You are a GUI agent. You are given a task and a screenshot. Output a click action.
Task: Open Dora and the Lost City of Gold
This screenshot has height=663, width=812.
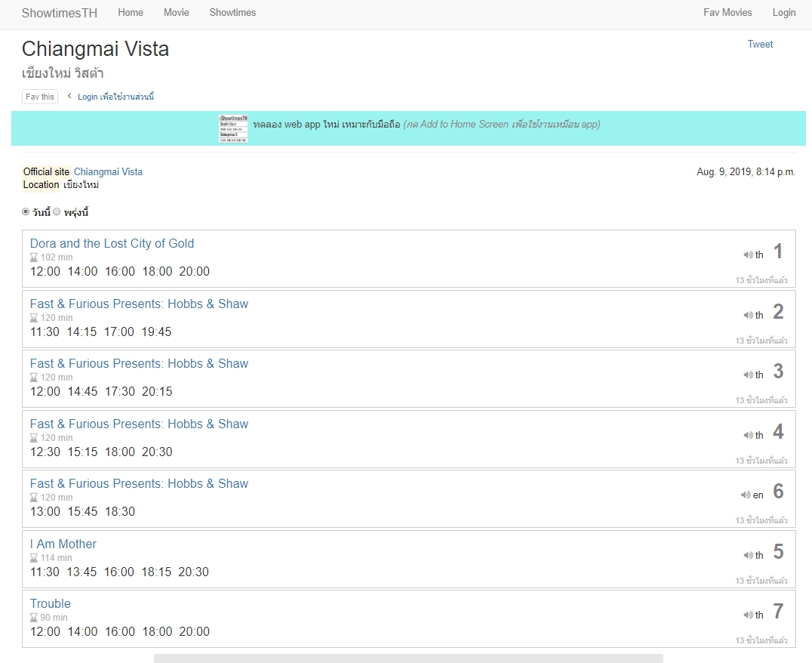(x=112, y=243)
